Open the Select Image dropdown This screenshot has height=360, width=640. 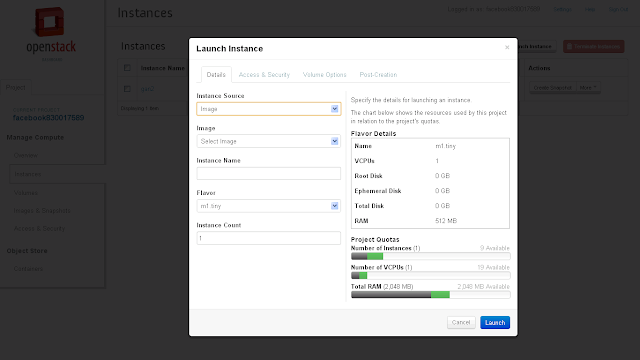269,141
